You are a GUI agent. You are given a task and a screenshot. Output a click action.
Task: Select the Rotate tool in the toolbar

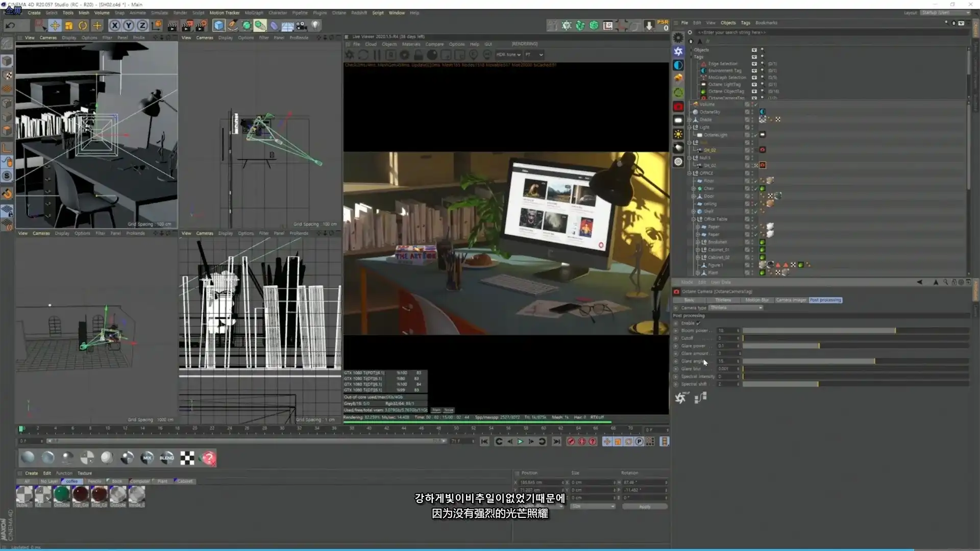[x=83, y=26]
